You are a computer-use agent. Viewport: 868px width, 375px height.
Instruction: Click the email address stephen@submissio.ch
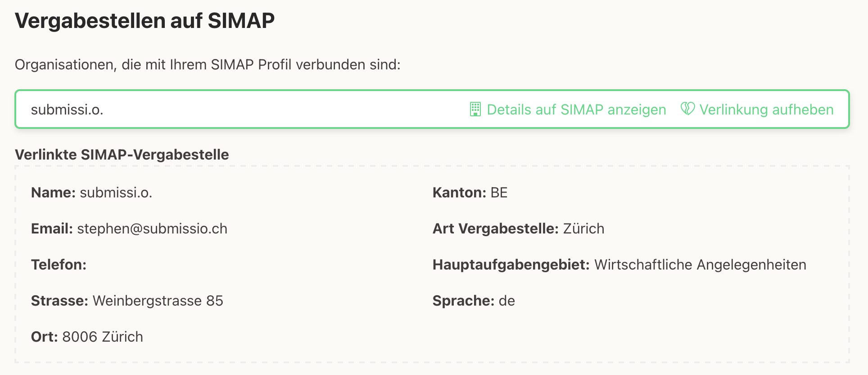point(152,229)
